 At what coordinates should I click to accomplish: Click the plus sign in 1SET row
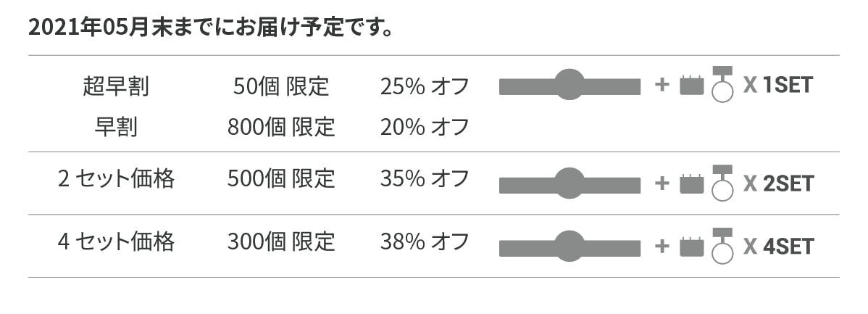[662, 86]
